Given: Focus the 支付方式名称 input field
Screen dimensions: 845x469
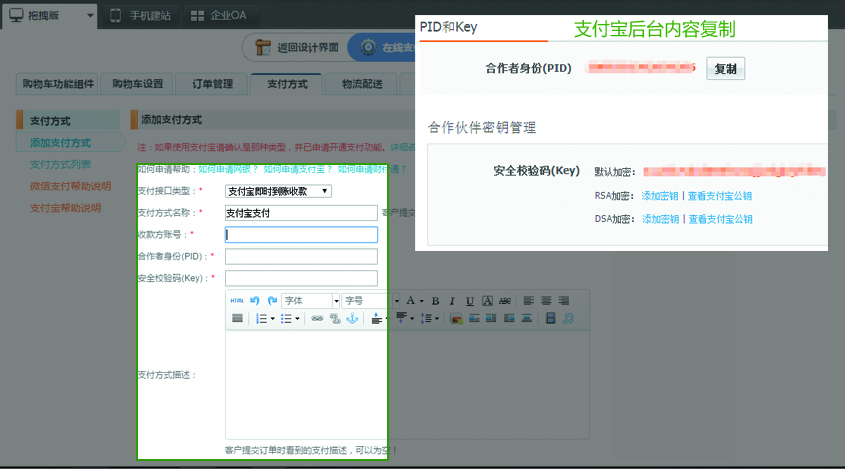Looking at the screenshot, I should pos(301,213).
